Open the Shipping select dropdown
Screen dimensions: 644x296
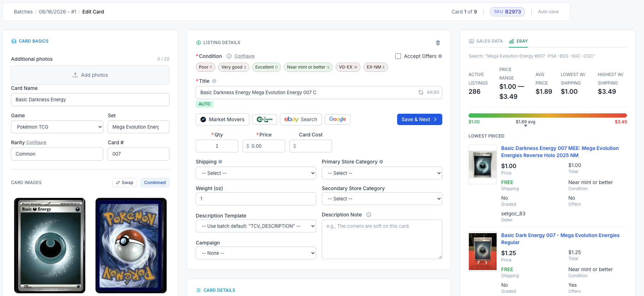[x=256, y=173]
